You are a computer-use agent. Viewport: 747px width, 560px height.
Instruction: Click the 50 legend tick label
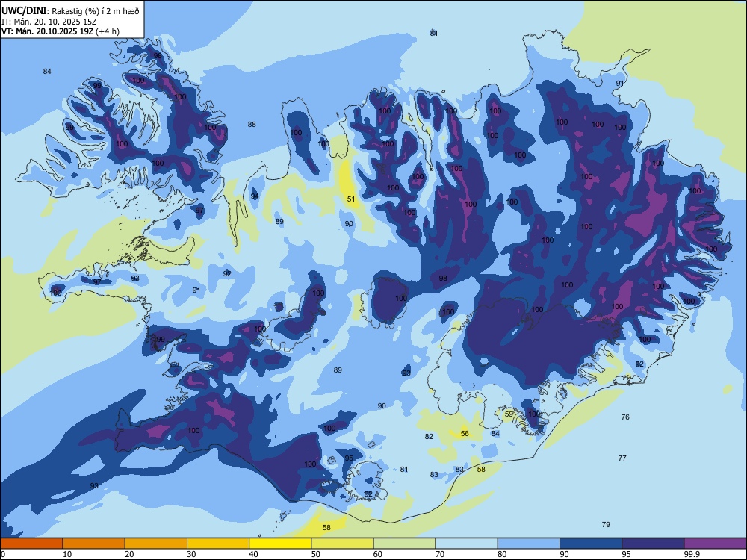click(315, 554)
